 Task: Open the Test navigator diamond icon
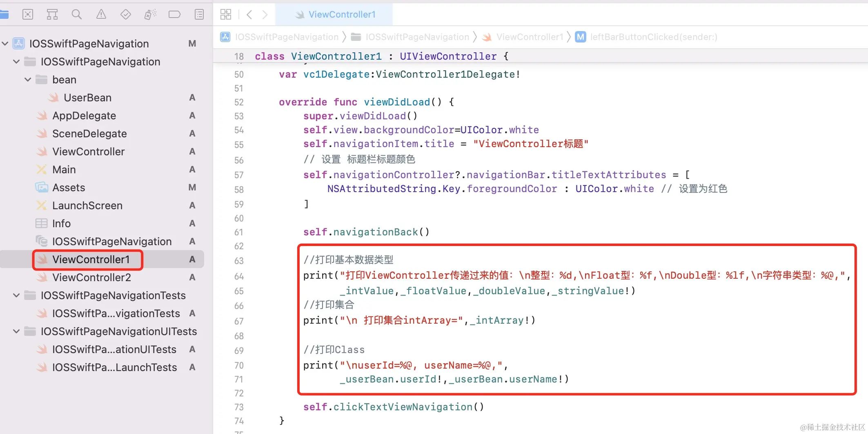click(x=126, y=15)
